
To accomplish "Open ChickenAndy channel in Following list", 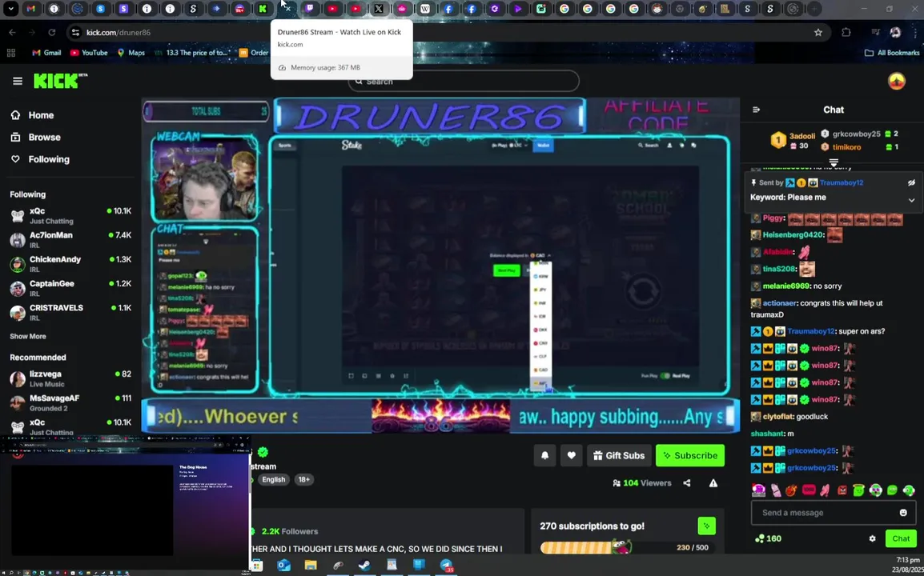I will tap(70, 264).
